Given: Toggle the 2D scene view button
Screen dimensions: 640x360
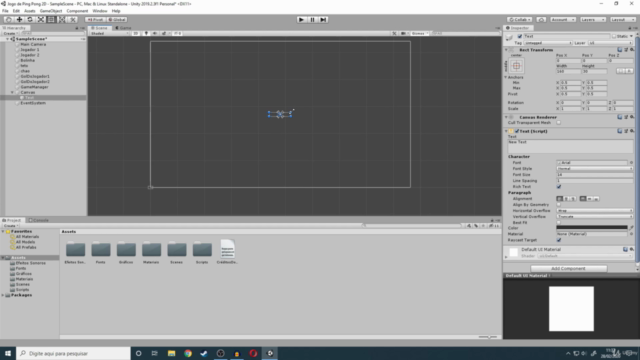Looking at the screenshot, I should 136,33.
